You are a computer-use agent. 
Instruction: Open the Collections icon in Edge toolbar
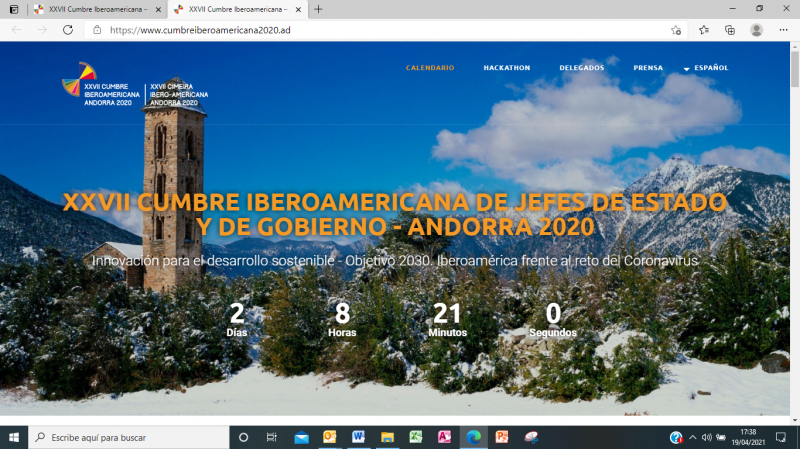pyautogui.click(x=730, y=30)
